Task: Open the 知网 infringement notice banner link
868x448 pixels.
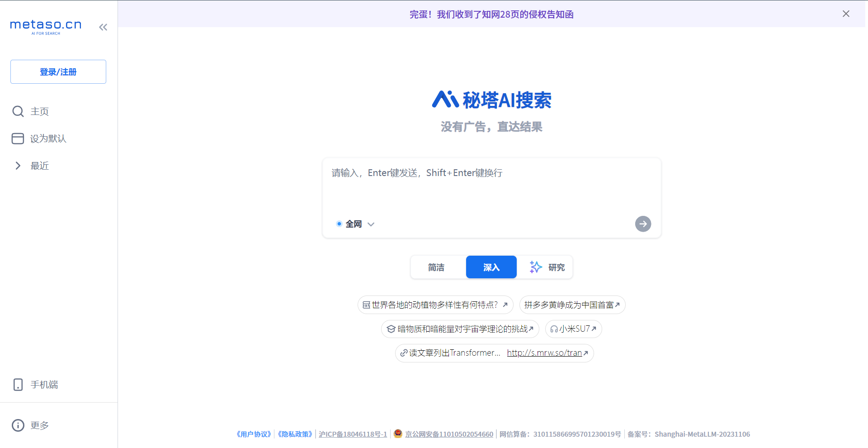Action: [491, 14]
